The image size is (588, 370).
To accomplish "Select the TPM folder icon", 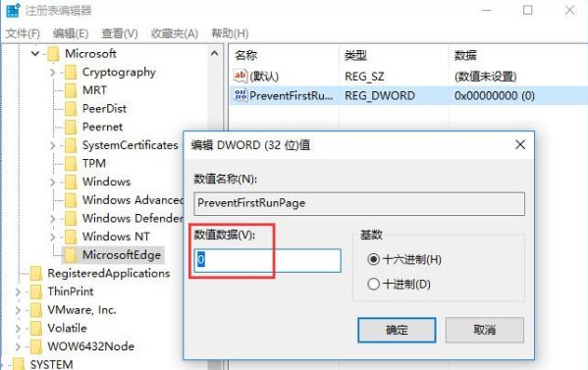I will coord(70,164).
